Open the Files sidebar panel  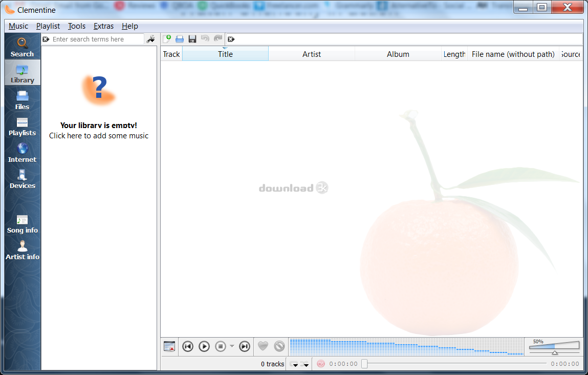[x=22, y=100]
